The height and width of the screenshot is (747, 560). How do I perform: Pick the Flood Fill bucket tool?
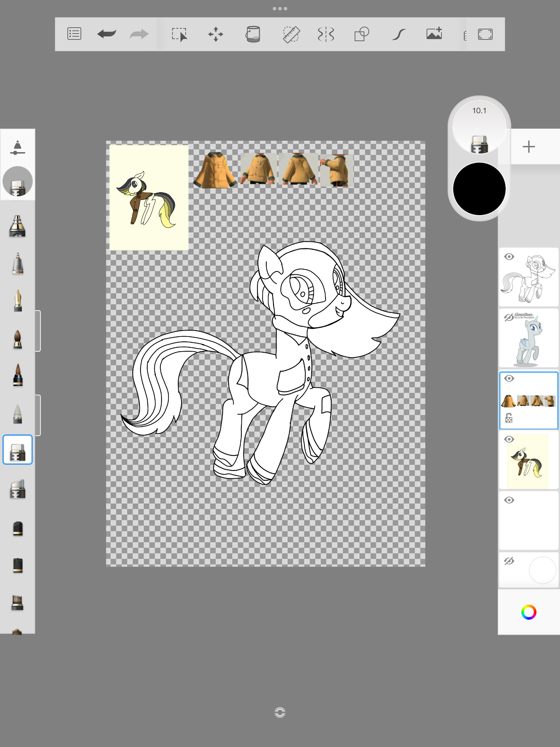(x=253, y=34)
